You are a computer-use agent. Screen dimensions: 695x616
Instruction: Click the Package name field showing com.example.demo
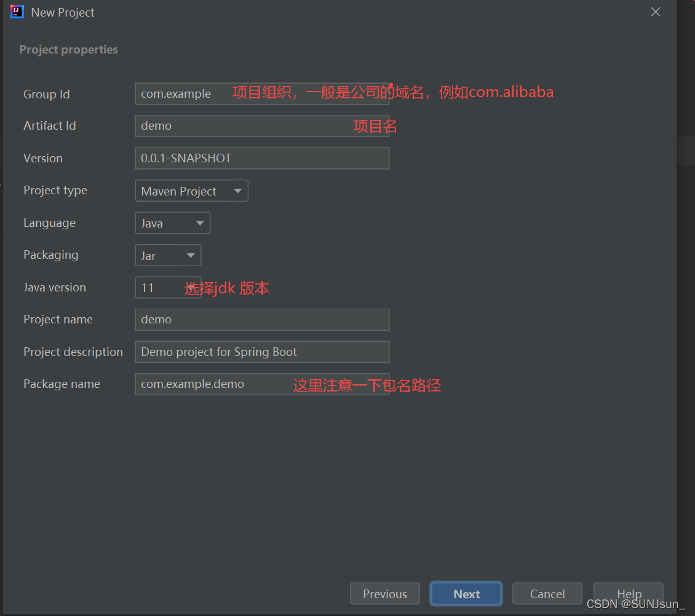point(262,384)
